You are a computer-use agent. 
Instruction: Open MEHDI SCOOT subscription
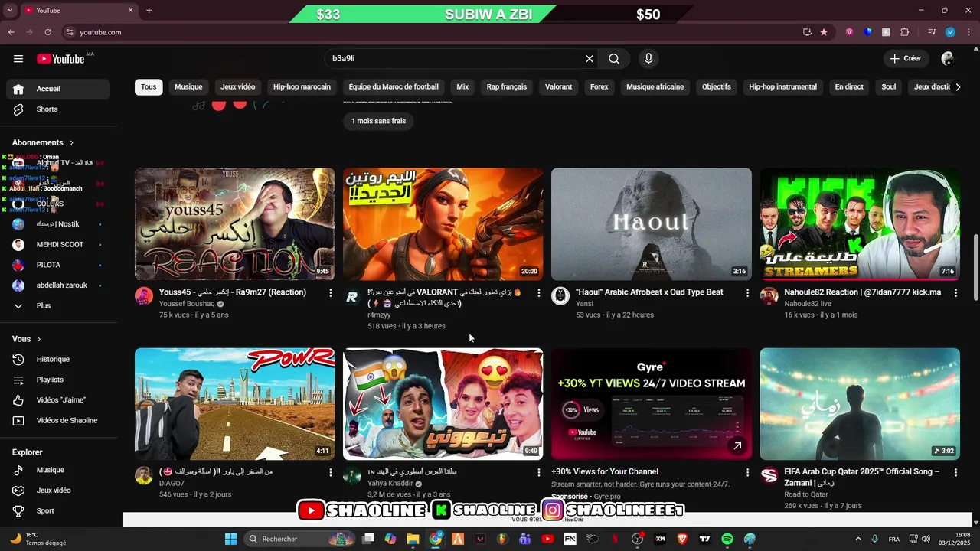(58, 245)
